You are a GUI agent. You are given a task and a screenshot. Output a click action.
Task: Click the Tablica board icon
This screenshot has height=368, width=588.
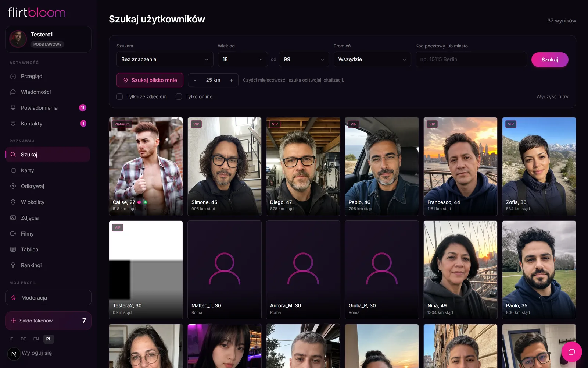pyautogui.click(x=13, y=250)
